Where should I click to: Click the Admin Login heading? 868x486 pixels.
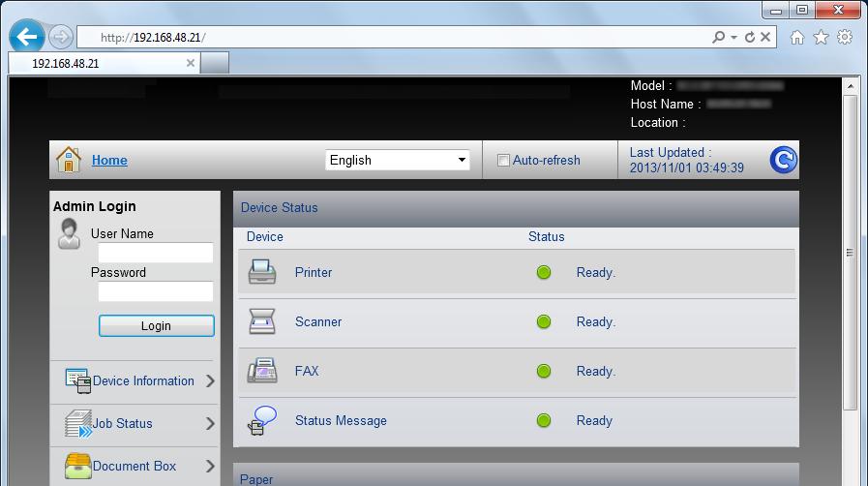point(94,206)
